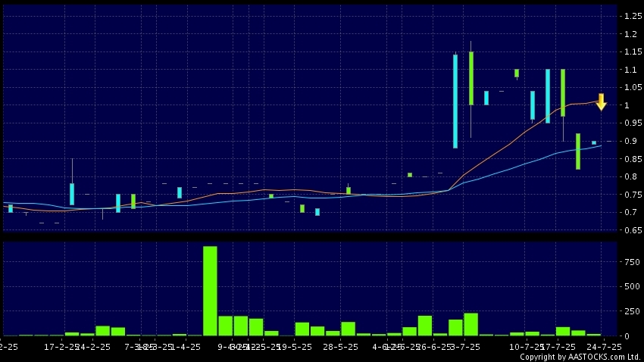
Task: Click the 24-7-25 date label
Action: 604,347
